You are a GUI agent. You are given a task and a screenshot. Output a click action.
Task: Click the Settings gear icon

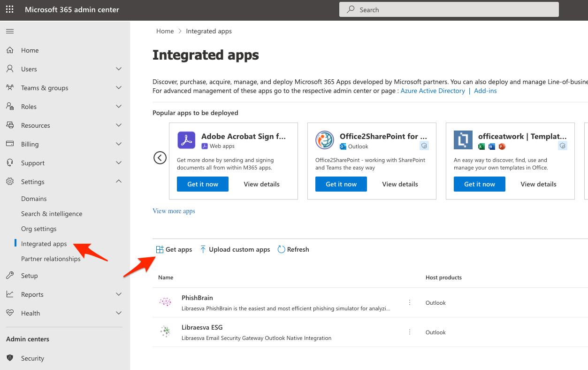(10, 182)
